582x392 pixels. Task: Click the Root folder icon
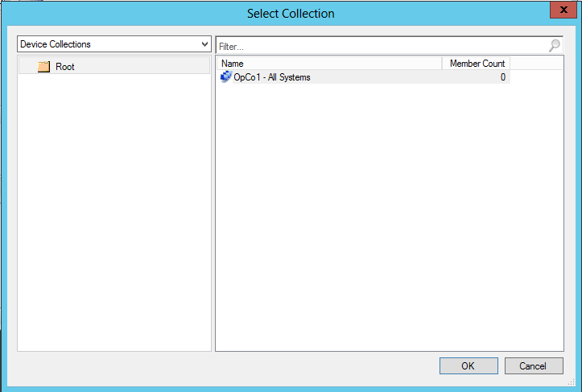pos(43,67)
